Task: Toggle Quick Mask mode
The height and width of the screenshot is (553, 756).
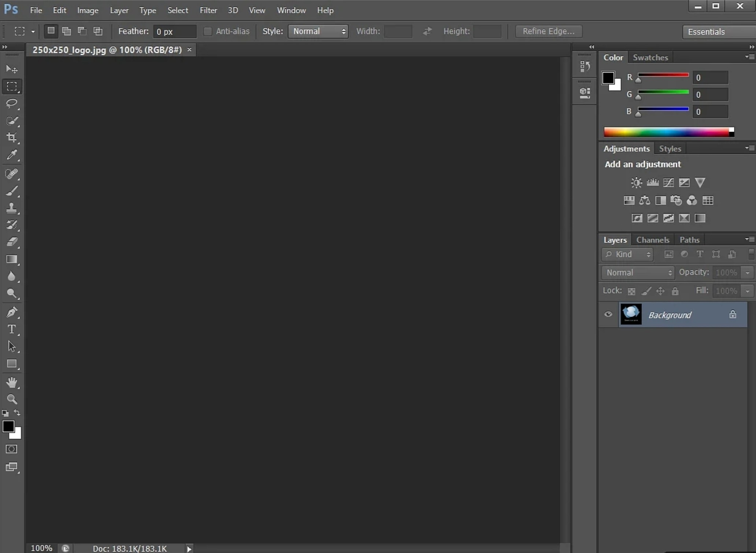Action: 11,449
